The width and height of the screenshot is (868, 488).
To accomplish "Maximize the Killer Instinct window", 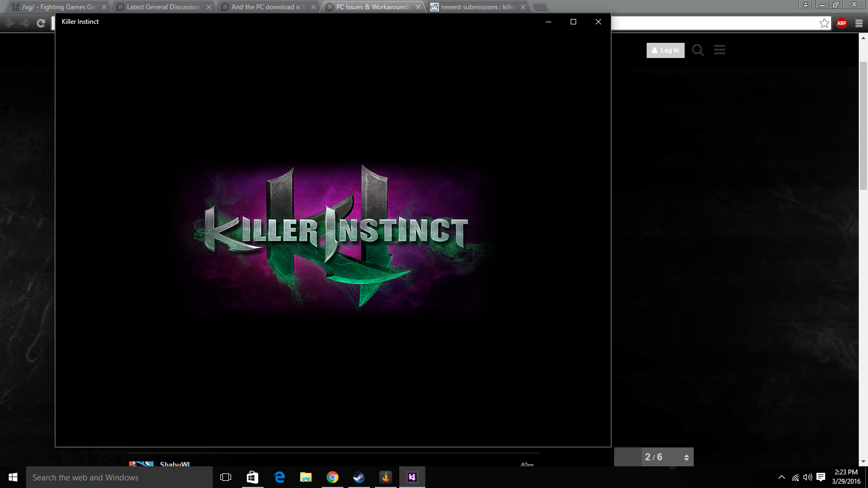I will coord(573,22).
